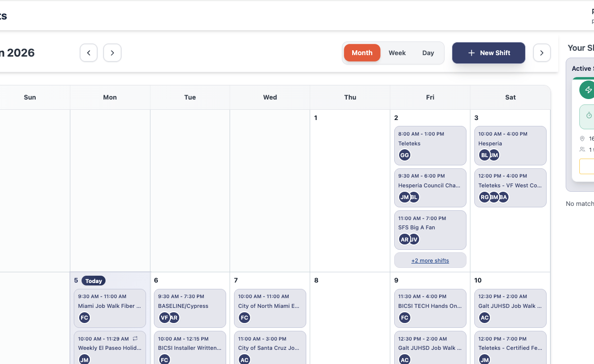Click the location pin icon in the shift card

(x=582, y=139)
